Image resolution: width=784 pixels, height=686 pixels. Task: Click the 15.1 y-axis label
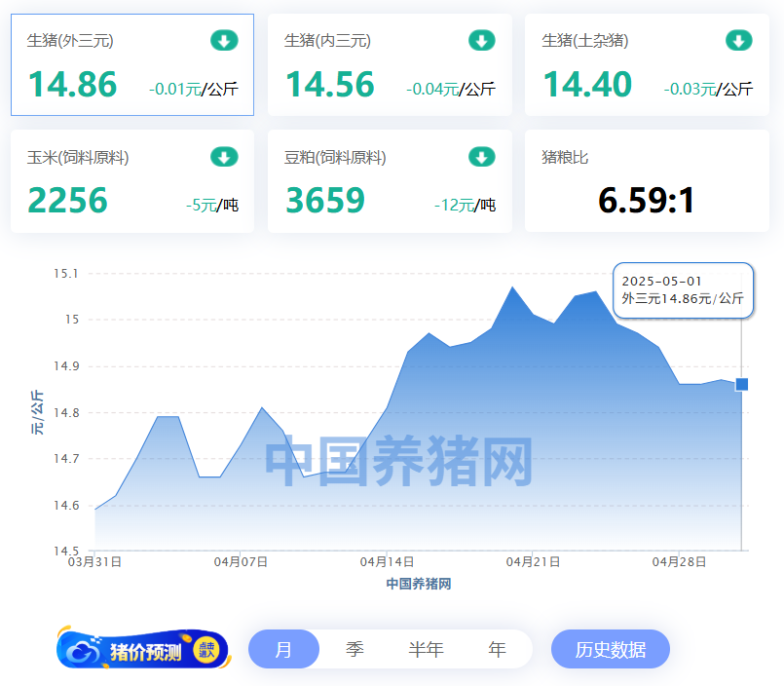click(x=66, y=274)
